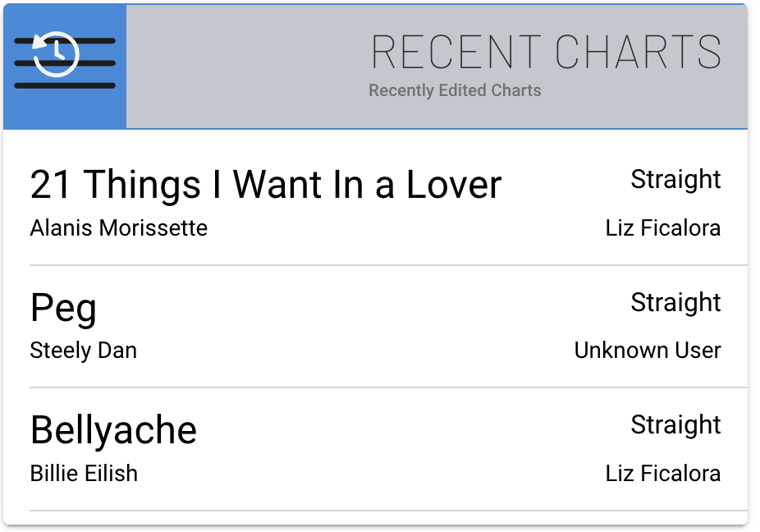This screenshot has height=532, width=760.
Task: Click Straight label on the first chart
Action: click(675, 179)
